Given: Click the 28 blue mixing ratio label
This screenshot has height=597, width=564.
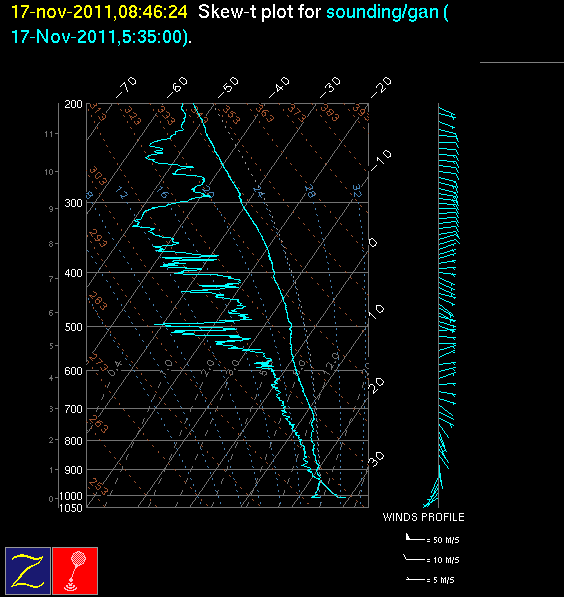Looking at the screenshot, I should point(310,192).
